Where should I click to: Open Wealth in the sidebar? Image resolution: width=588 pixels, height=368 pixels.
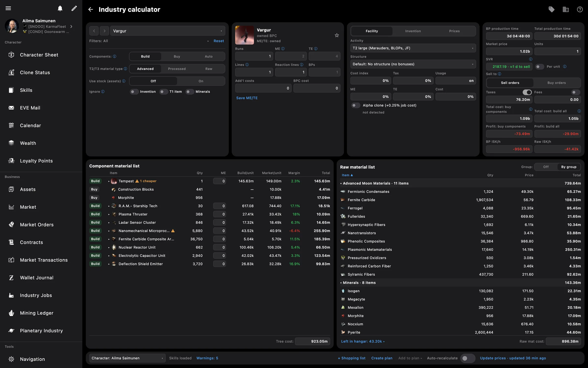click(41, 143)
